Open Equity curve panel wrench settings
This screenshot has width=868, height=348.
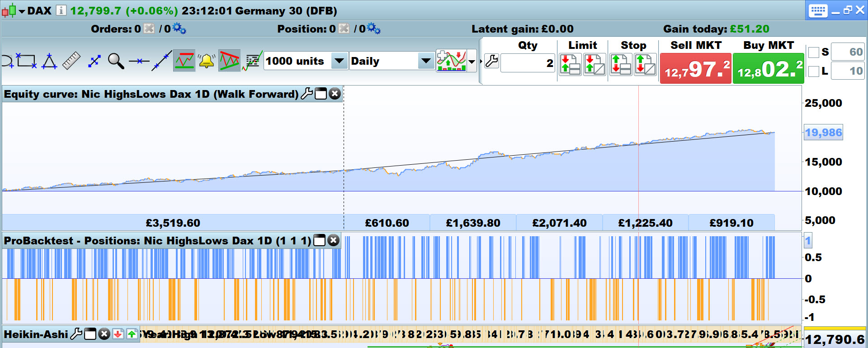tap(307, 94)
